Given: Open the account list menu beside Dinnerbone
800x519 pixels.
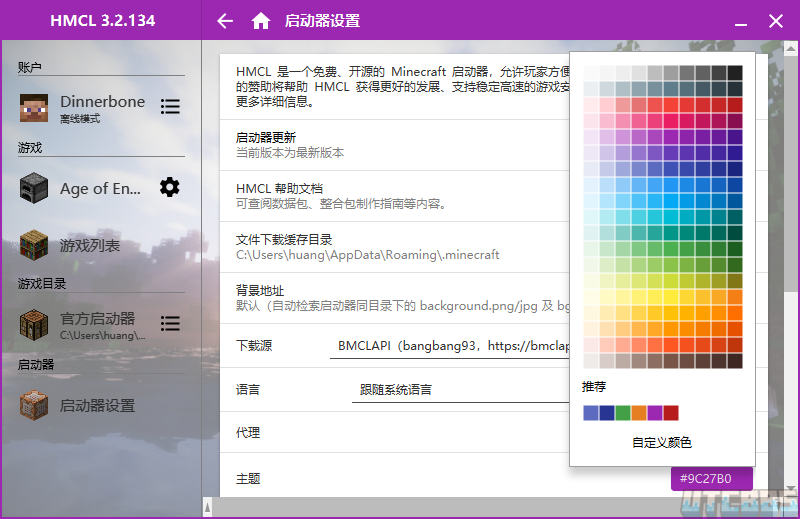Looking at the screenshot, I should pos(170,106).
